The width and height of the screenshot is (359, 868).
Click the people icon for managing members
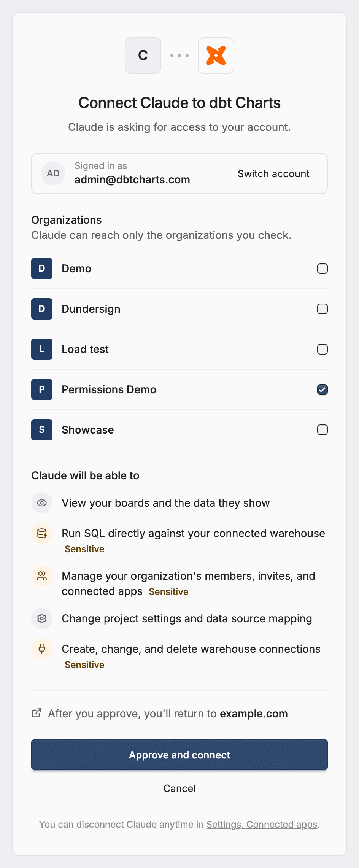[x=42, y=576]
